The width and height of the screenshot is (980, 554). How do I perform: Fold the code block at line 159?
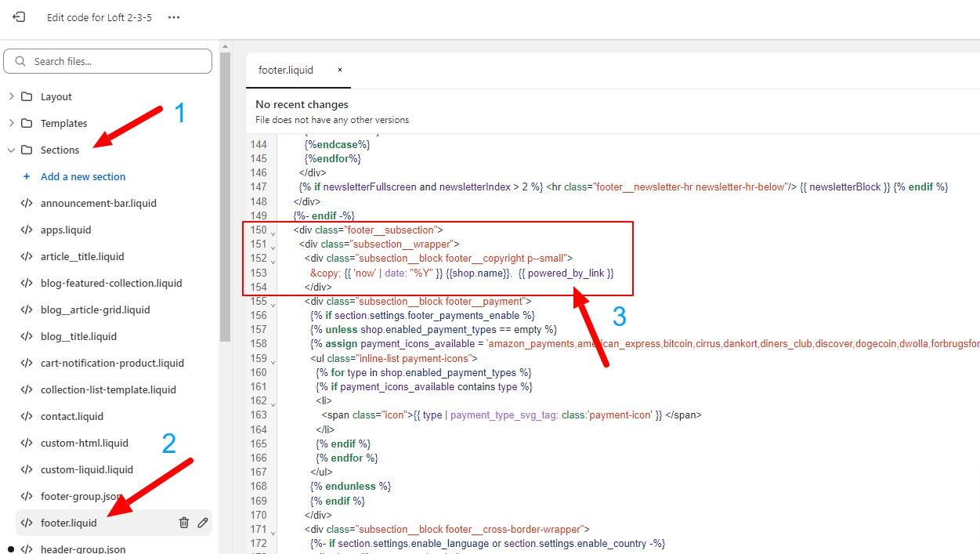coord(273,360)
